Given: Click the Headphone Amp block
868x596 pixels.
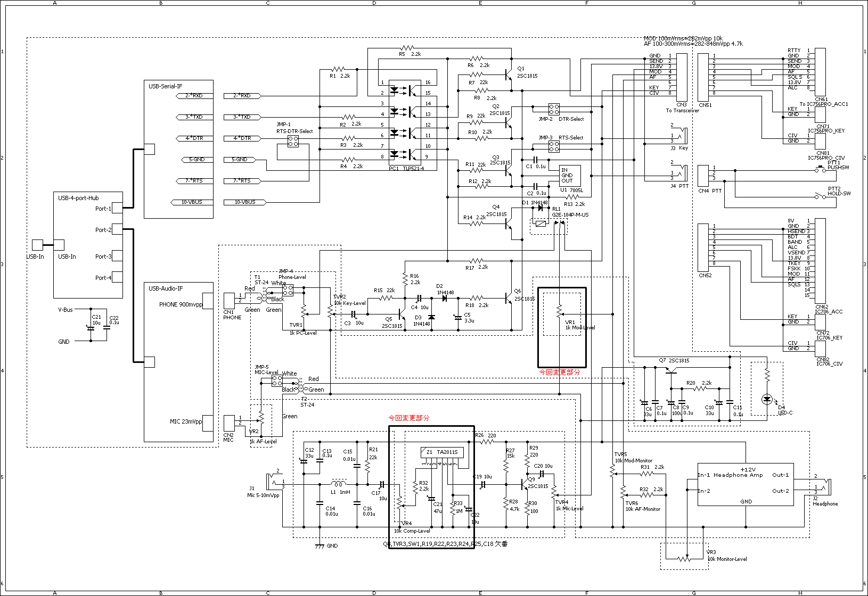Looking at the screenshot, I should pos(746,484).
